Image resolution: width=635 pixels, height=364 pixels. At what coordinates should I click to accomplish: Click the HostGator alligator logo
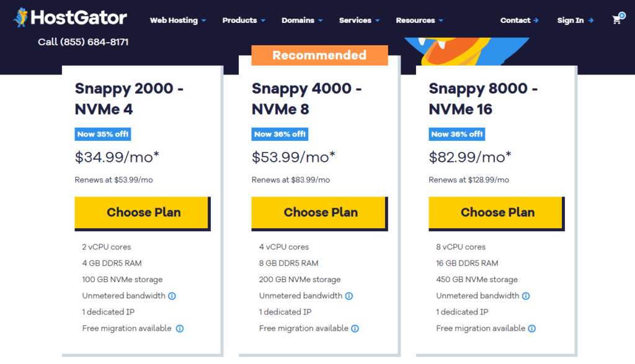22,17
